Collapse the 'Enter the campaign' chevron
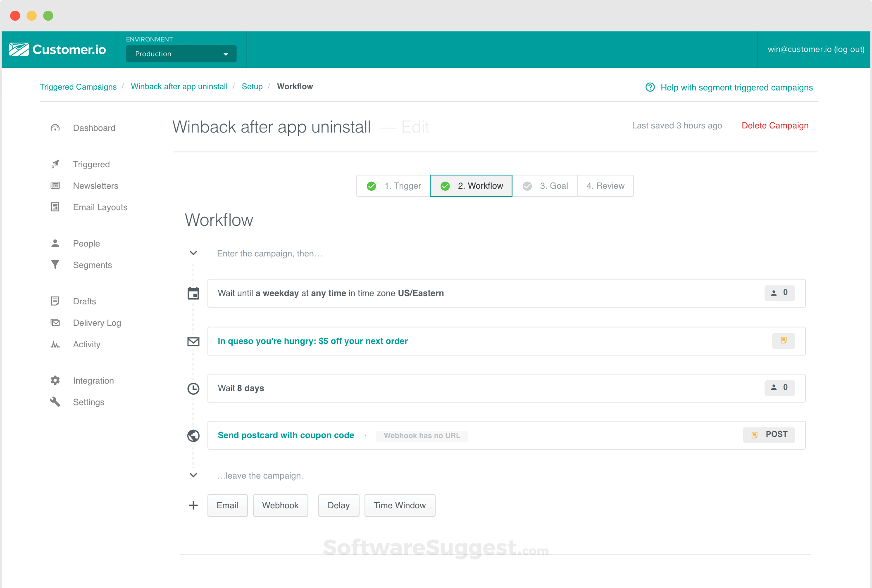Screen dimensions: 872x588 coord(193,253)
